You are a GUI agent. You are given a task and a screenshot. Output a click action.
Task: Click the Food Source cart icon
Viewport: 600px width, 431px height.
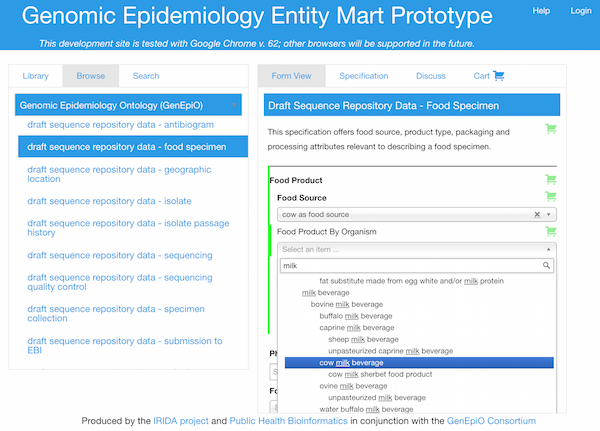coord(551,196)
